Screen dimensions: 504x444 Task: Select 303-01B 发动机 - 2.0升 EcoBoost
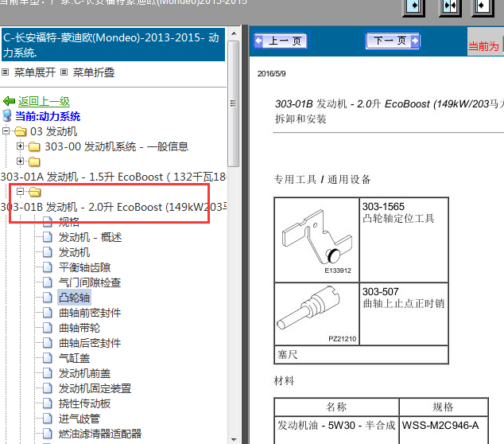[114, 207]
